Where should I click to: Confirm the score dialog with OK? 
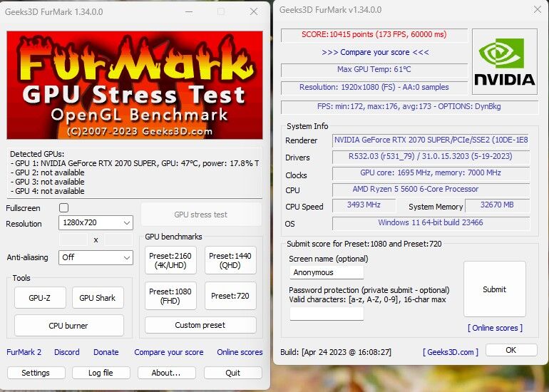(511, 350)
